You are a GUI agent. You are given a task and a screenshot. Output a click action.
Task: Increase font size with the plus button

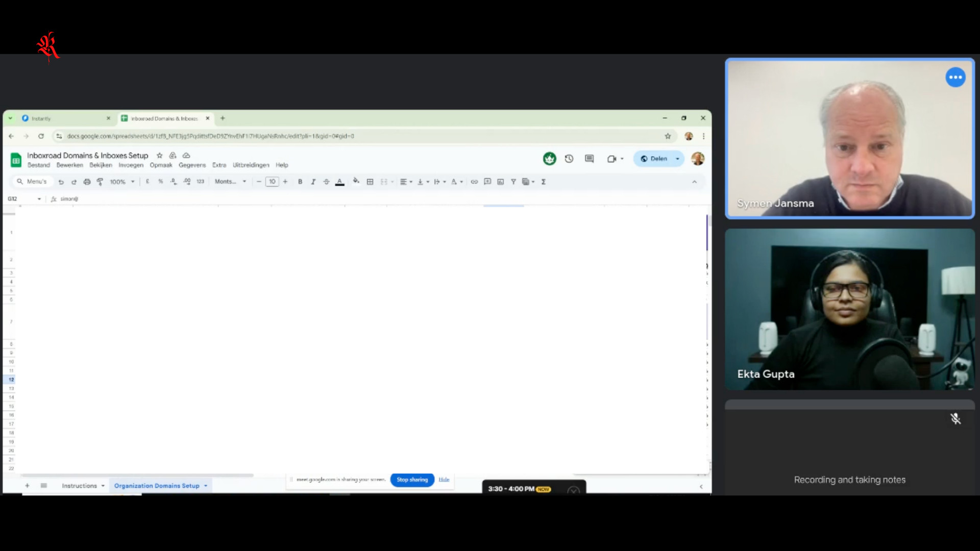click(x=285, y=182)
